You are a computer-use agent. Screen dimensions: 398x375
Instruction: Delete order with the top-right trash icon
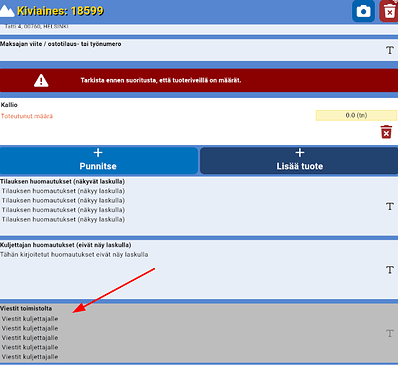(389, 11)
